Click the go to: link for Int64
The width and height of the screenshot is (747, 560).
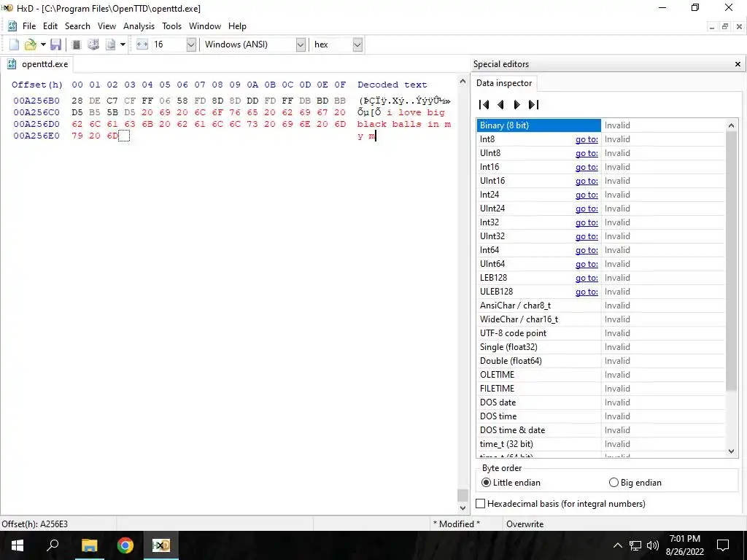pyautogui.click(x=587, y=250)
